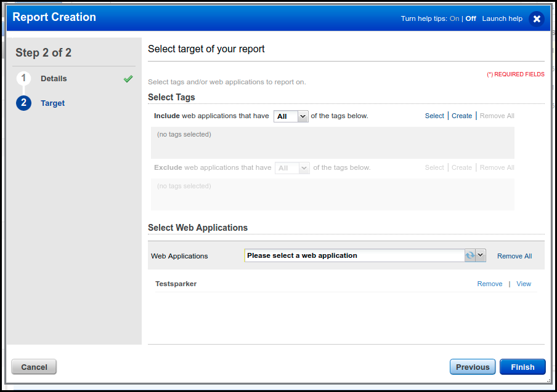Screen dimensions: 557x392
Task: Go to the Details step
Action: 54,79
